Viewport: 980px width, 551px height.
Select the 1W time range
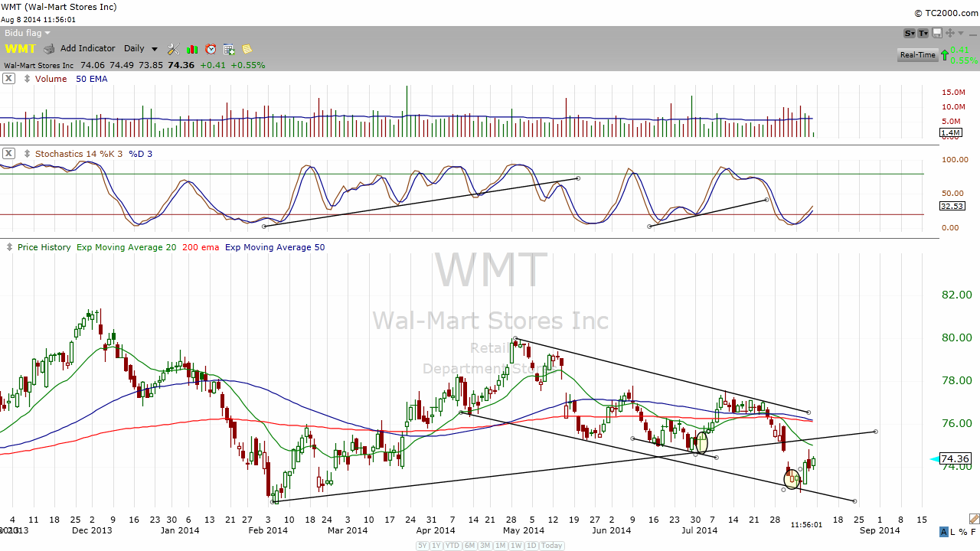pos(515,546)
